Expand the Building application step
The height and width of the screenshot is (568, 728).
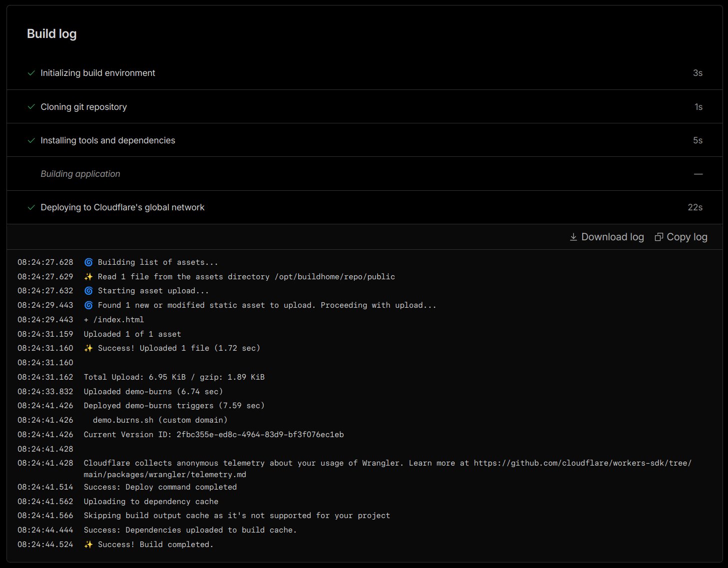coord(80,174)
